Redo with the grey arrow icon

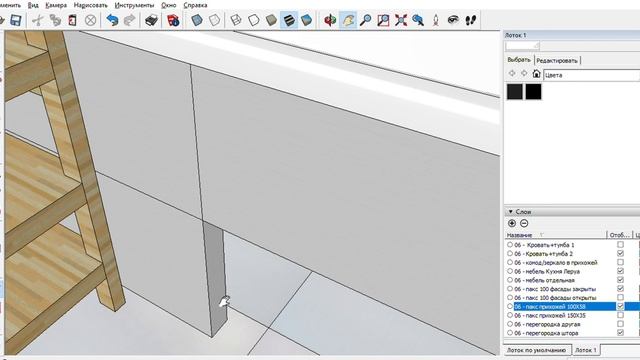129,20
